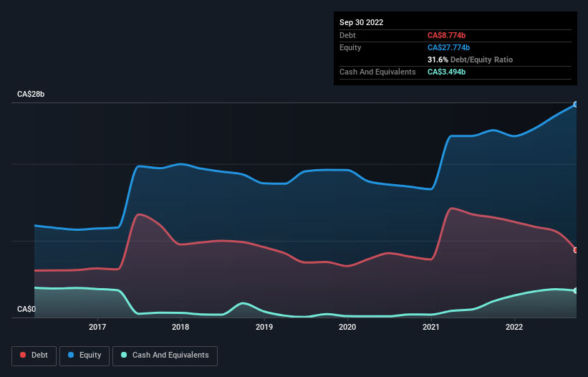Viewport: 588px width, 377px height.
Task: Toggle the Debt series legend button
Action: (34, 355)
